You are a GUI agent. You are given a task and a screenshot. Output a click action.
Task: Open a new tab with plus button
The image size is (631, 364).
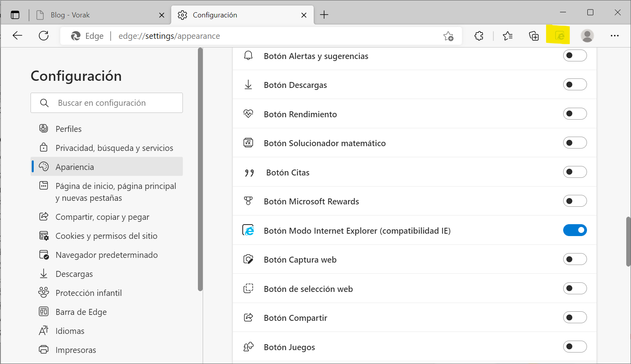tap(324, 15)
